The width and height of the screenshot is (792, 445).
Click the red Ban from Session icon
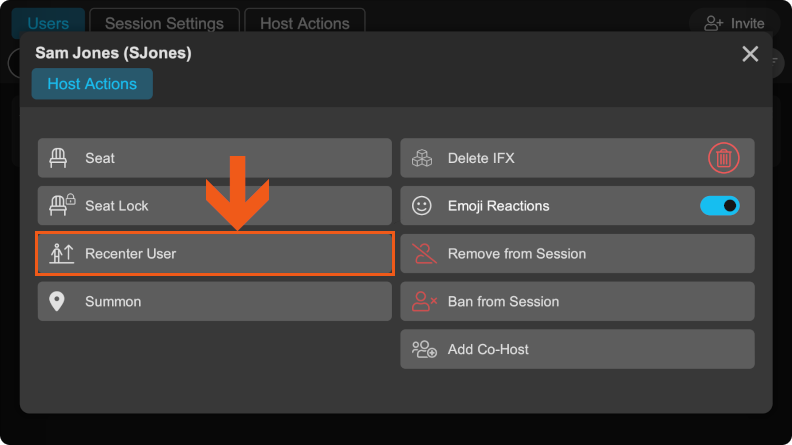[x=424, y=302]
